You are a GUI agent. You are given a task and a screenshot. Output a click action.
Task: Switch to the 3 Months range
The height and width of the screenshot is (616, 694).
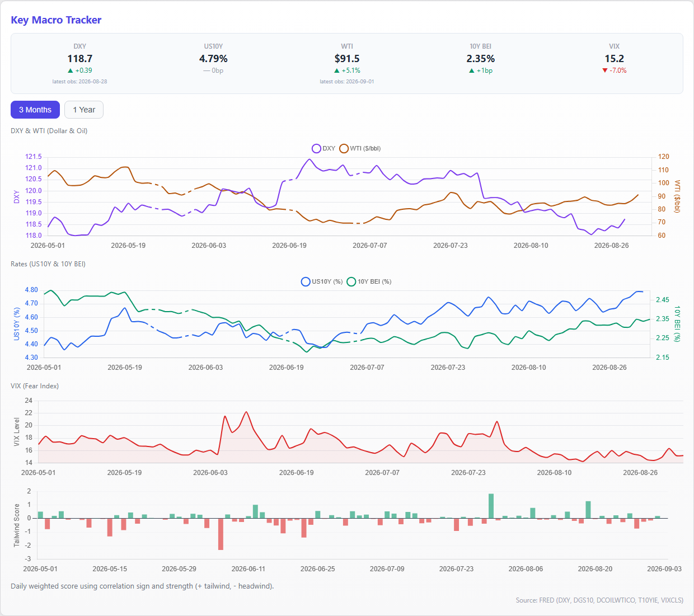pos(35,110)
